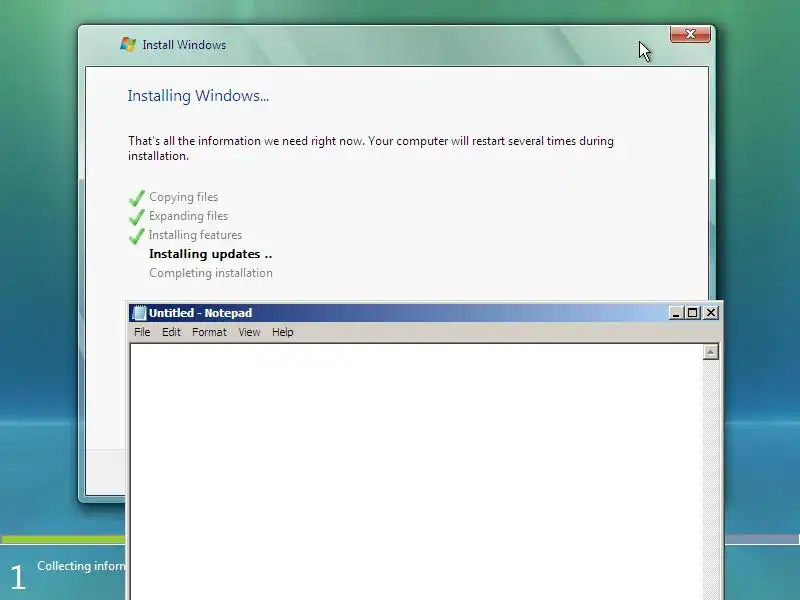Click the 'Install Windows' title text

click(184, 45)
